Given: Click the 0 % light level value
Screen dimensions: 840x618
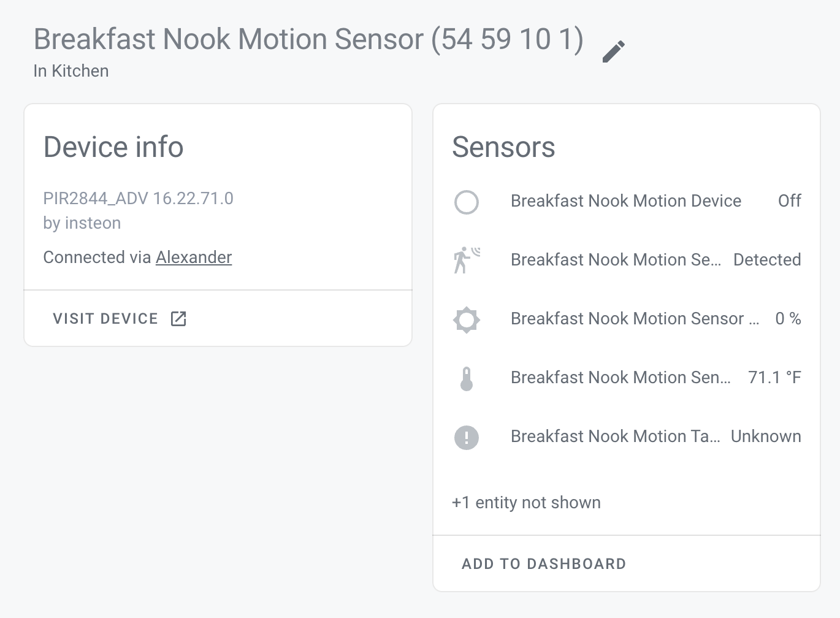Looking at the screenshot, I should coord(788,319).
